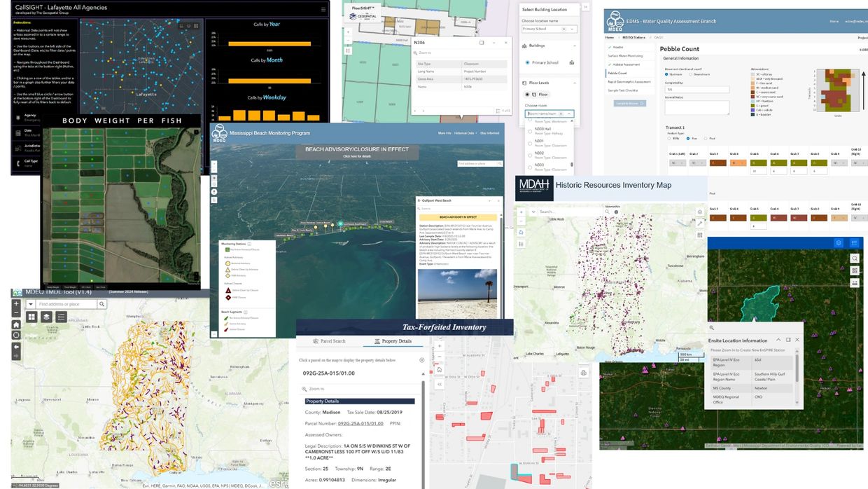Open Habitat Assessment in EDMS sidebar
Image resolution: width=868 pixels, height=489 pixels.
point(626,64)
